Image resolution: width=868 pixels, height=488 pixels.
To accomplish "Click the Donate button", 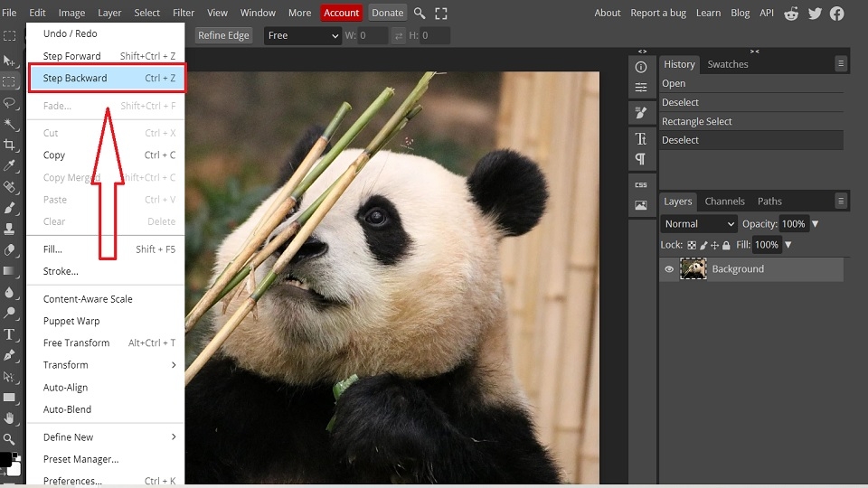I will [387, 13].
